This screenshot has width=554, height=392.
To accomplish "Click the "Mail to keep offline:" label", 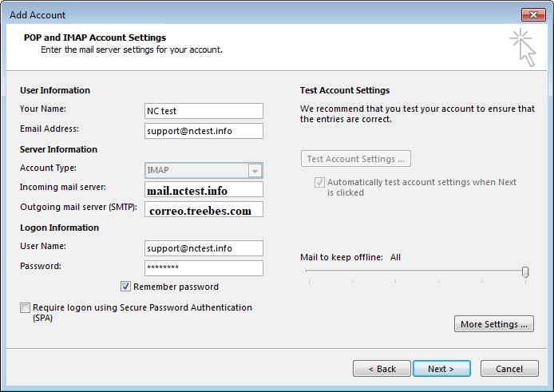I will point(342,257).
